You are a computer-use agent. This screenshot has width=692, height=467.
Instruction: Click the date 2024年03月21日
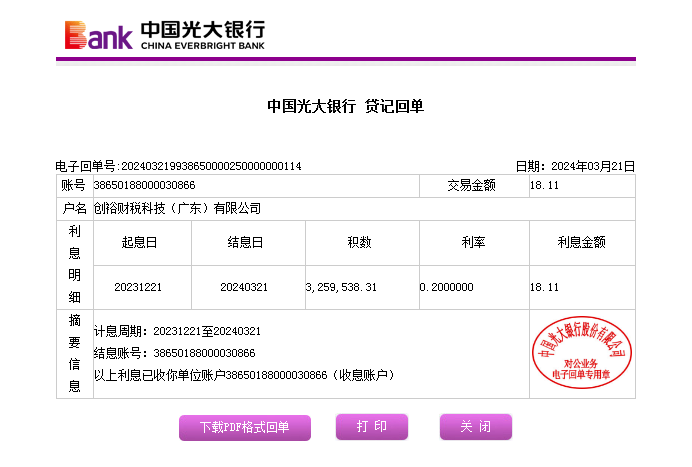(593, 166)
